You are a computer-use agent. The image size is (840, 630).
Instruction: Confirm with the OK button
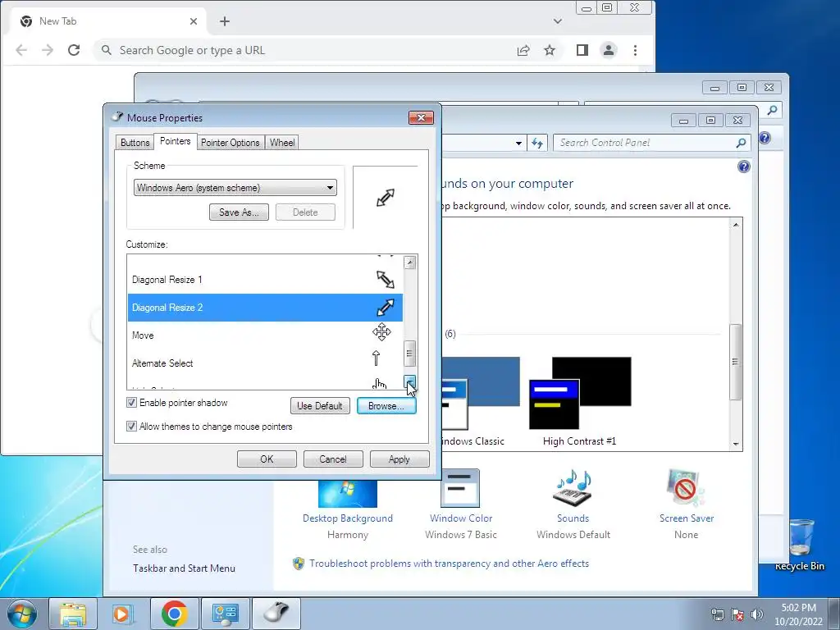(267, 459)
